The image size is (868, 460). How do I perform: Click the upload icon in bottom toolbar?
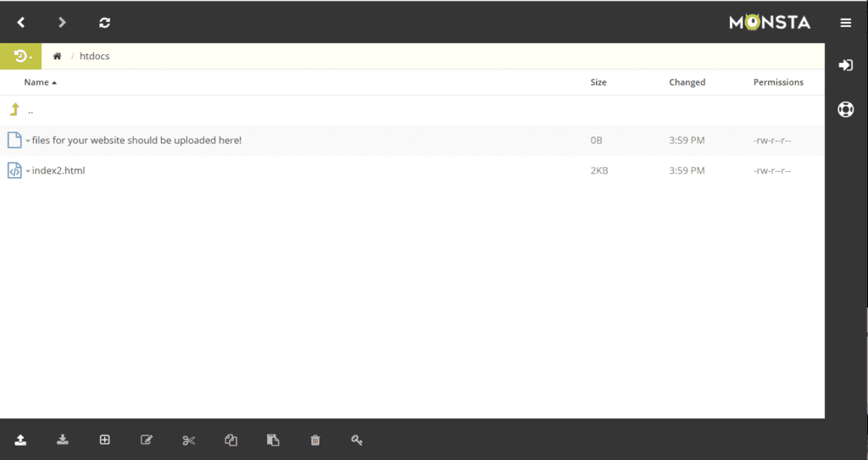pos(20,440)
